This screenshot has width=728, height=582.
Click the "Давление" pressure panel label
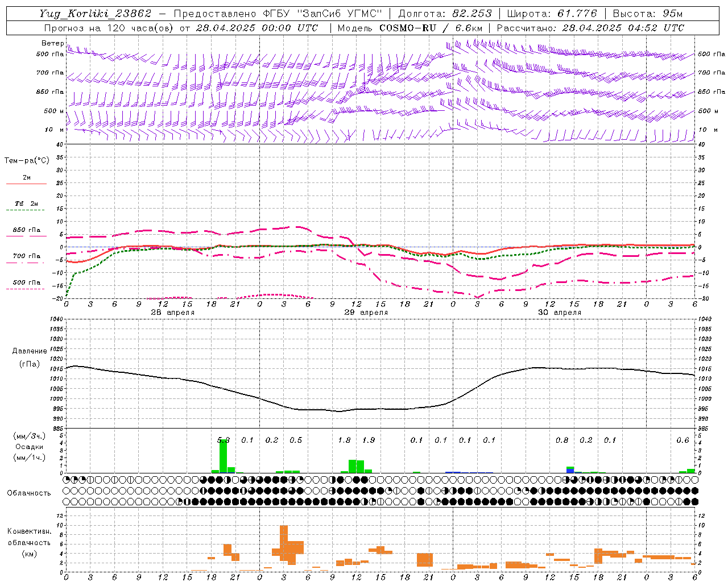tap(30, 351)
